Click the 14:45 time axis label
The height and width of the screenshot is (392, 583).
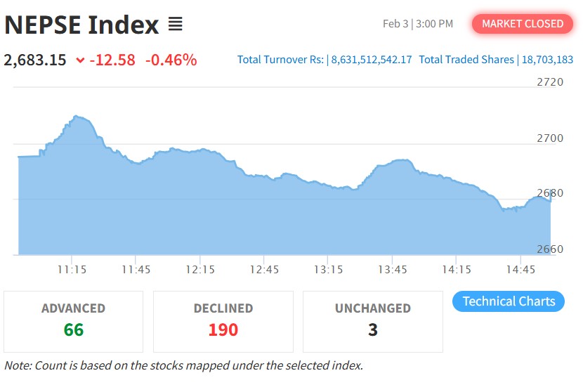tap(520, 270)
